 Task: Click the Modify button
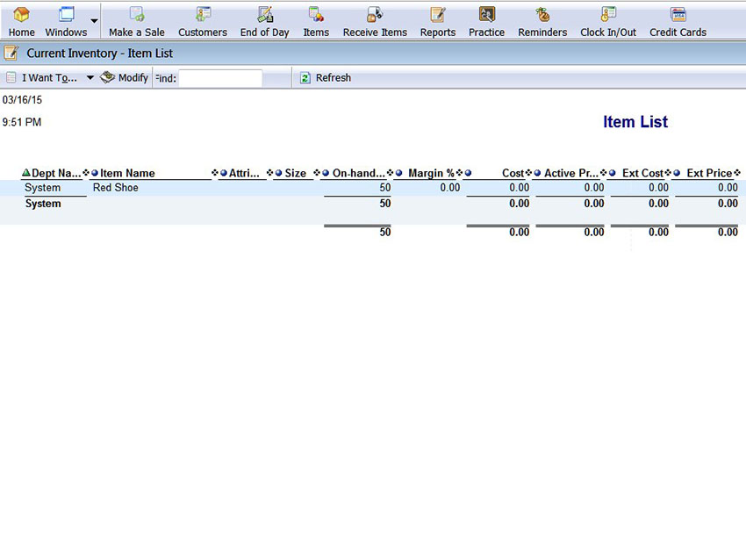point(125,77)
